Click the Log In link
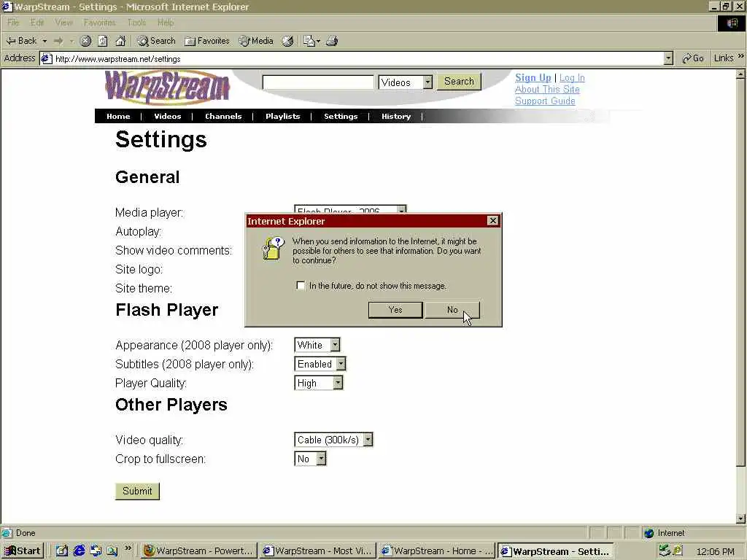The image size is (747, 560). [572, 77]
